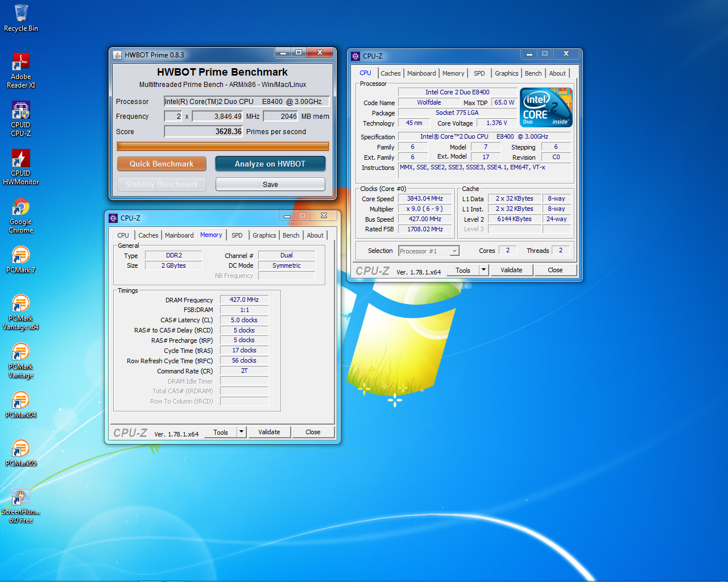
Task: Open About tab in CPU-Z Memory window
Action: [315, 235]
